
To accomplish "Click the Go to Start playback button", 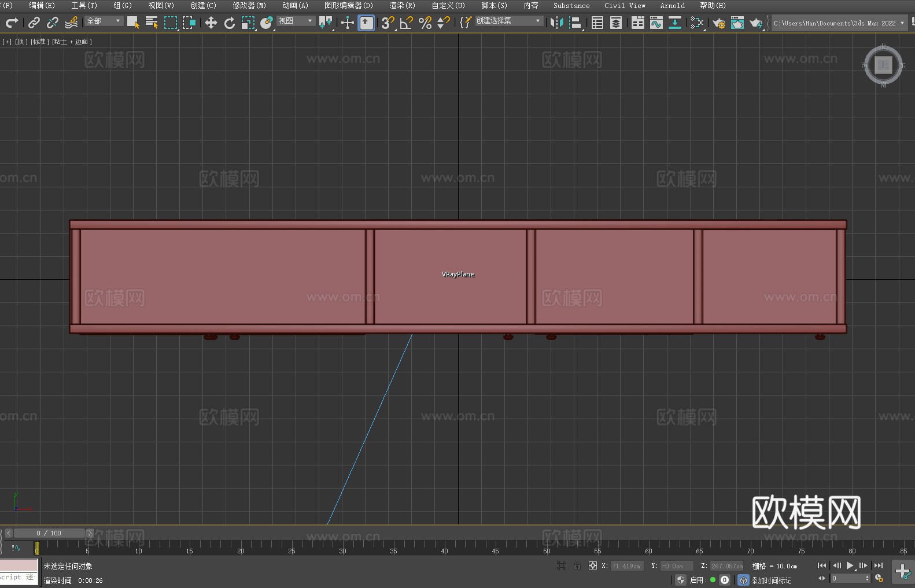I will pyautogui.click(x=821, y=565).
